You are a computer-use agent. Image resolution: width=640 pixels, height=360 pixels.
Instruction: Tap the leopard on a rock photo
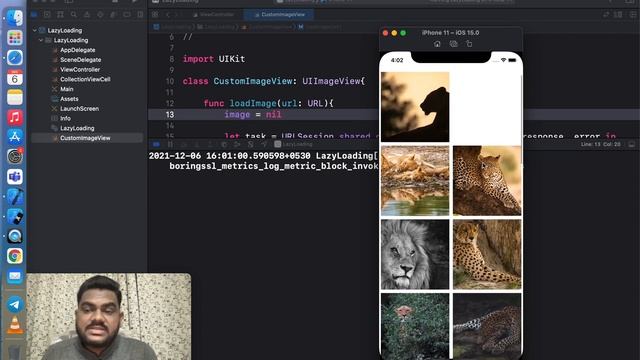coord(487,181)
